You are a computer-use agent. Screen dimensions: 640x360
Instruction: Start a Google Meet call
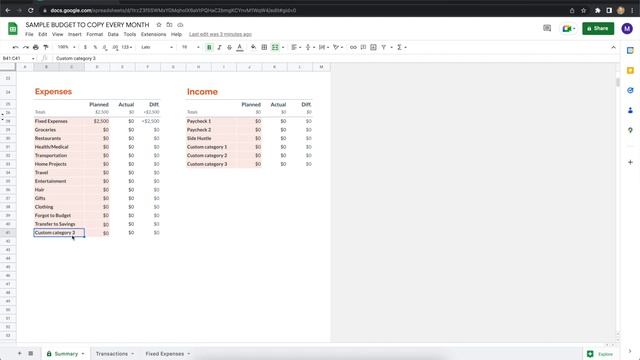click(568, 29)
